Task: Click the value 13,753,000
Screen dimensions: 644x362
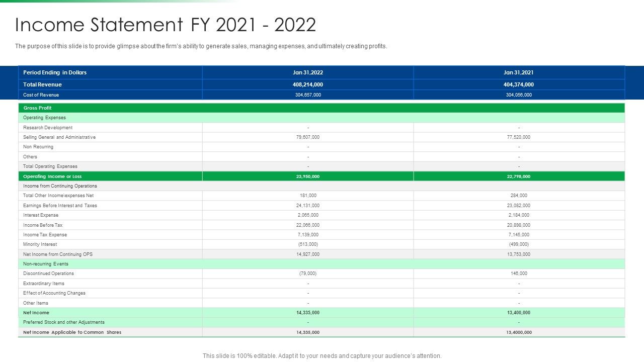Action: pyautogui.click(x=519, y=254)
